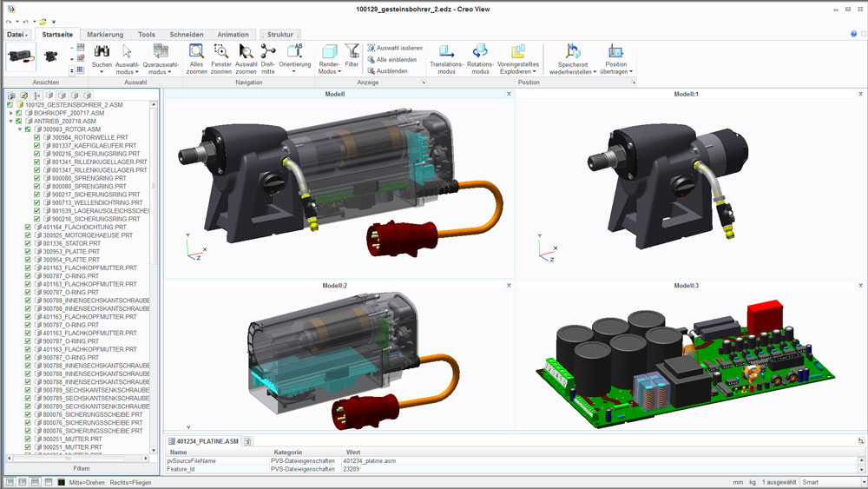Open the Filter funnel tool
Viewport: 868px width, 489px height.
pos(352,52)
